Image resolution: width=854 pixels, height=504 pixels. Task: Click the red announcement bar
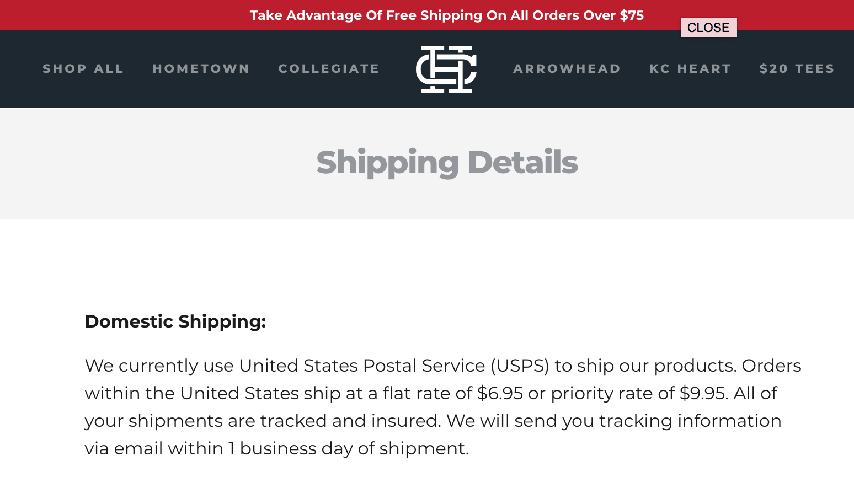110,15
